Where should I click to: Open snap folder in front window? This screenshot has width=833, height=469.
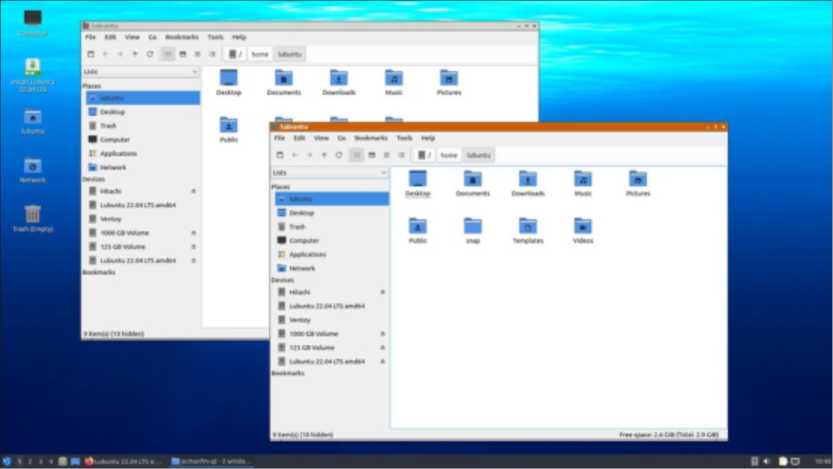click(472, 231)
